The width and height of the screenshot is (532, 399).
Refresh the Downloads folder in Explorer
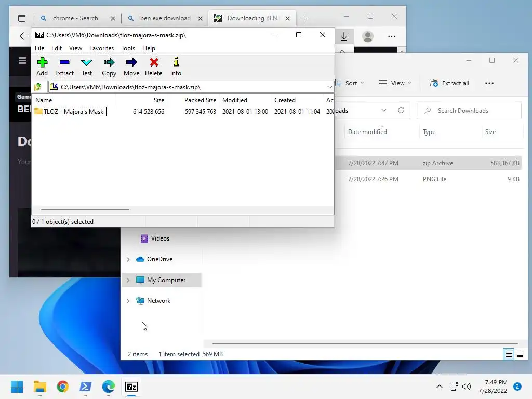(401, 110)
